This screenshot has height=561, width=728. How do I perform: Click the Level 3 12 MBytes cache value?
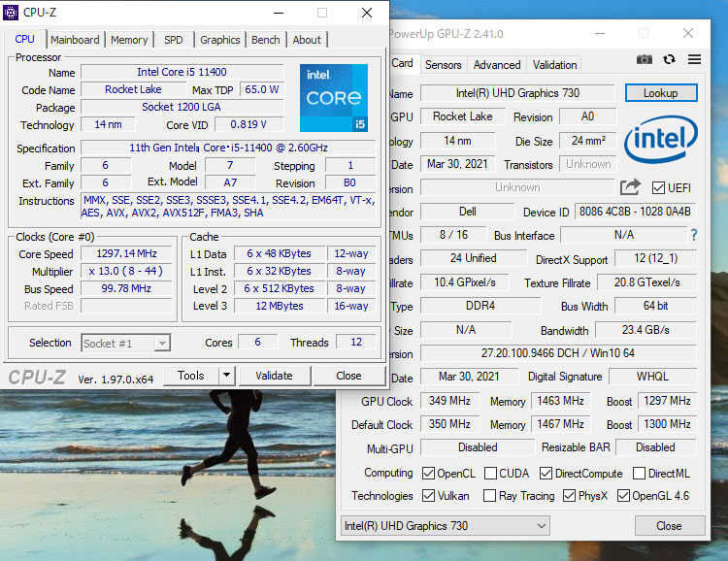pos(280,306)
